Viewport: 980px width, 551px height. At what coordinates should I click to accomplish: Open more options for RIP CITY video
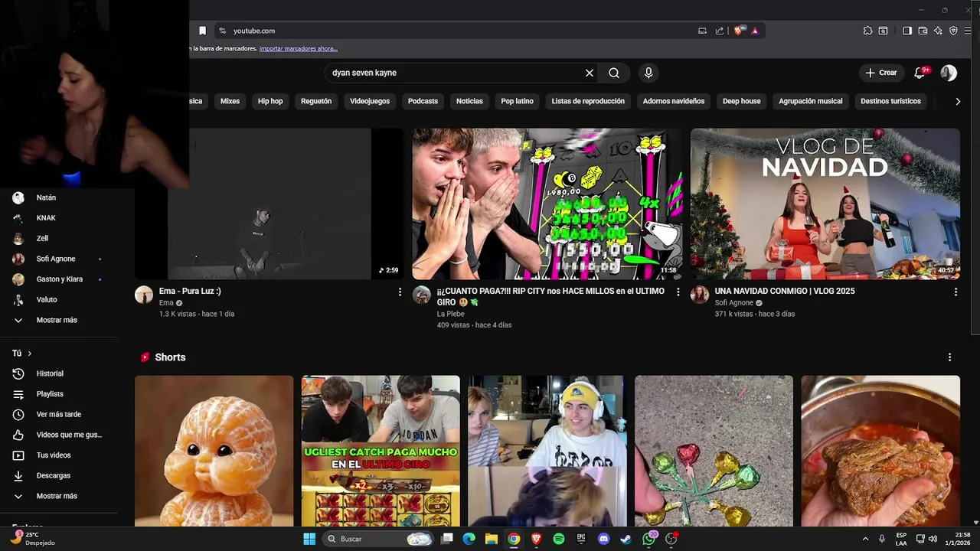(x=678, y=292)
